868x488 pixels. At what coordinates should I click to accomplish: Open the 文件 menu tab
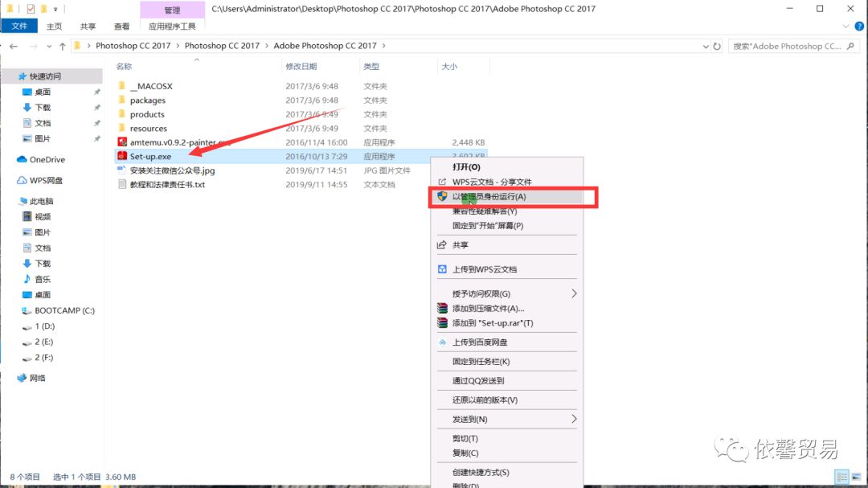[19, 26]
